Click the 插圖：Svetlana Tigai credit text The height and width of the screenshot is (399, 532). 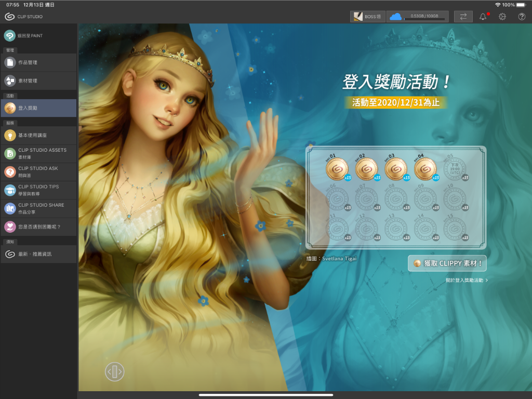[331, 259]
